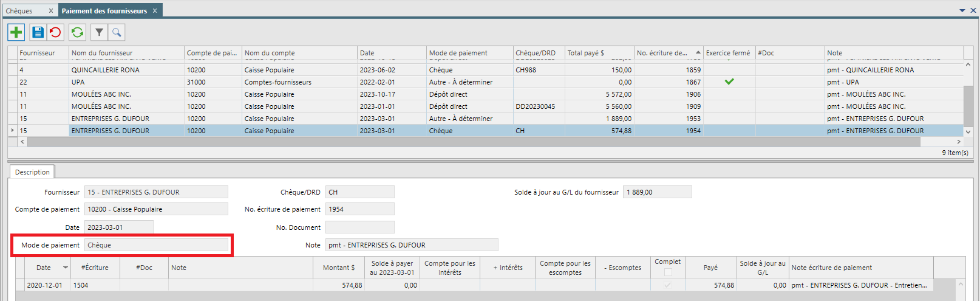Click the Payé column header
The height and width of the screenshot is (301, 980).
pos(710,268)
